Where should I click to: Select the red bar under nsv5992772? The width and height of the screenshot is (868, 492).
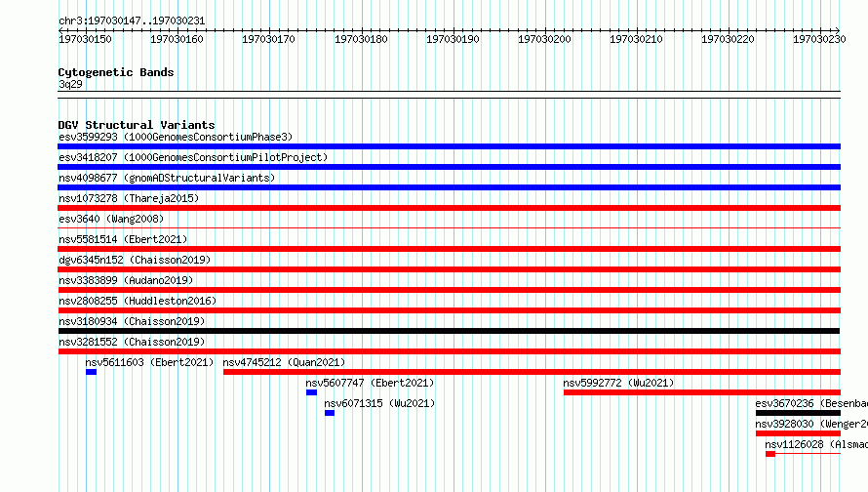coord(702,392)
